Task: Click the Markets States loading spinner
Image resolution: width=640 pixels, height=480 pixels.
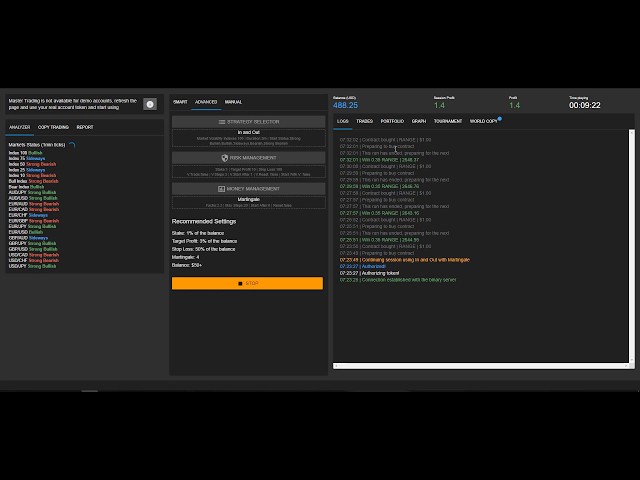Action: click(72, 145)
